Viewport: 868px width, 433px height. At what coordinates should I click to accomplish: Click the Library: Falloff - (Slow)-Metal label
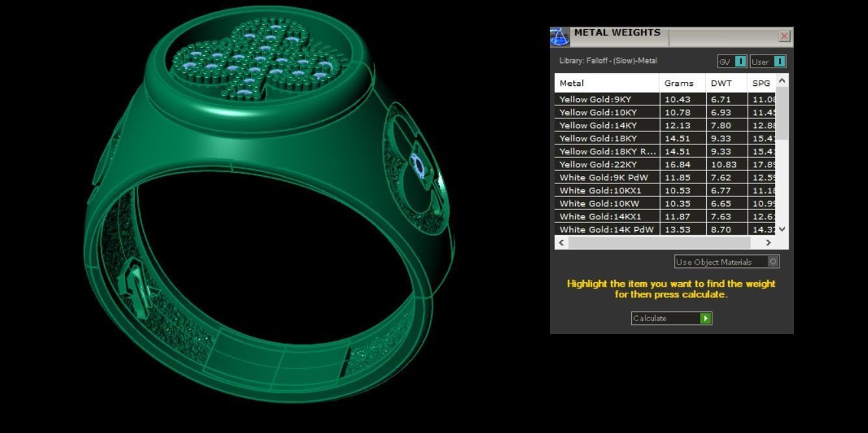click(x=608, y=61)
